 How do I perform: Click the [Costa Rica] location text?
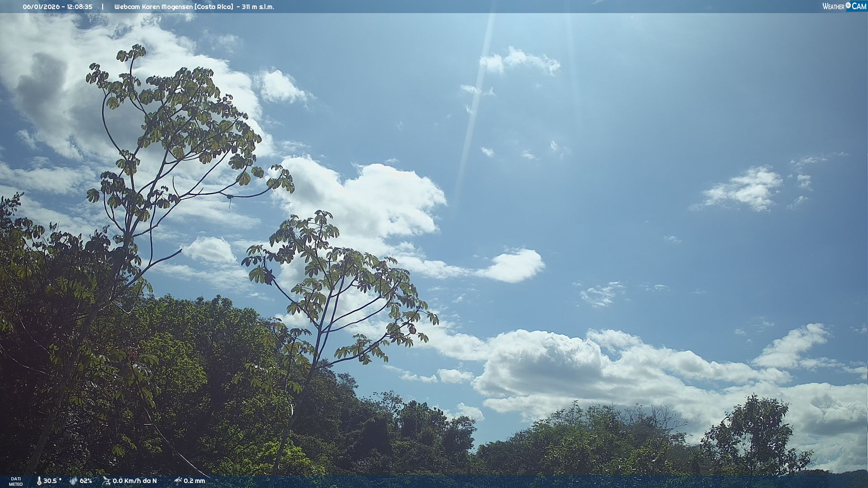pos(213,7)
